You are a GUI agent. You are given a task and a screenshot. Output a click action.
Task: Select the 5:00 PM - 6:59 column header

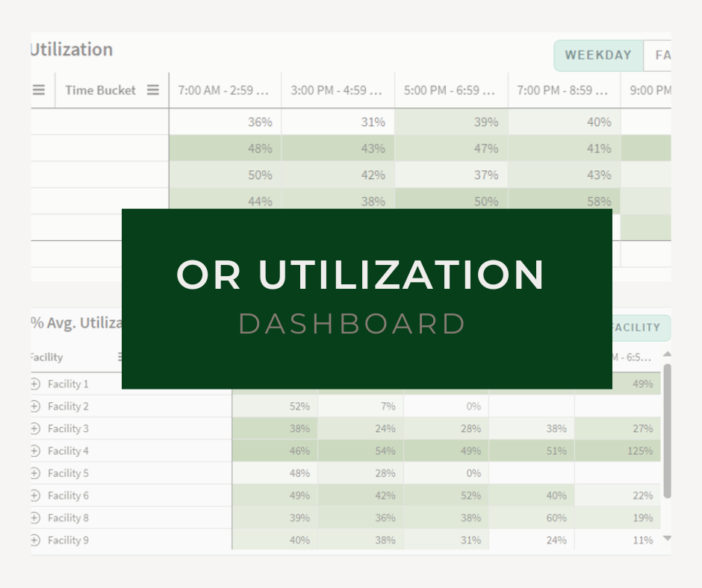point(450,90)
